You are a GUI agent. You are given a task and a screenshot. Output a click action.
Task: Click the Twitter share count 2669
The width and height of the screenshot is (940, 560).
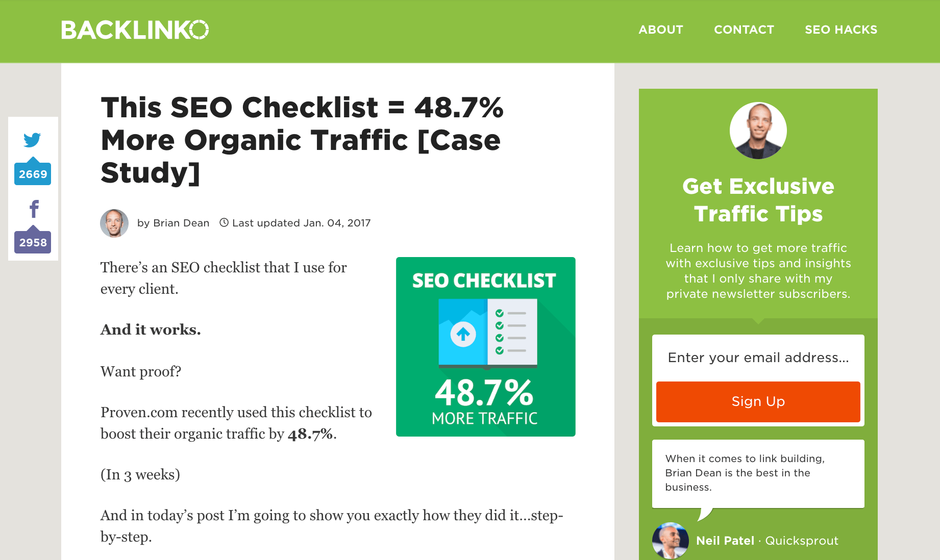click(33, 174)
